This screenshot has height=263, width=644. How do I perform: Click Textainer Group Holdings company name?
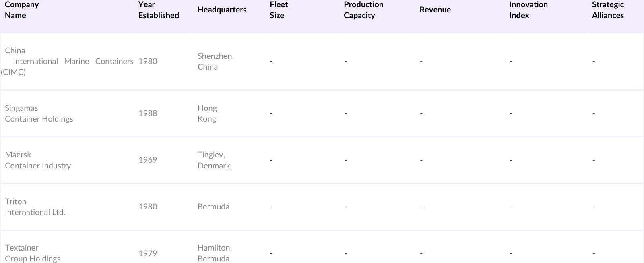point(33,253)
